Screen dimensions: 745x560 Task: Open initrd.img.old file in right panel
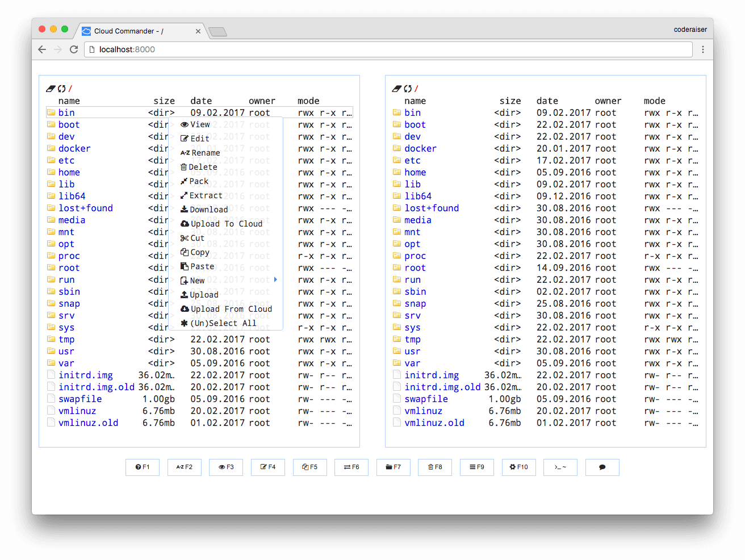pyautogui.click(x=442, y=387)
